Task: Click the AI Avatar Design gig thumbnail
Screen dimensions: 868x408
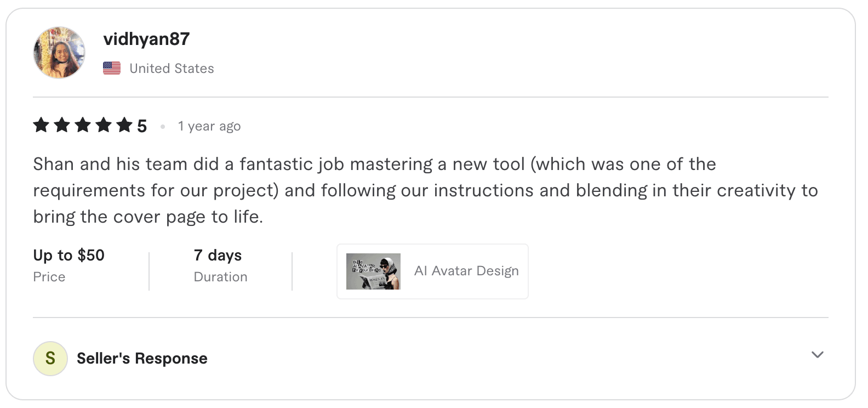Action: 373,270
